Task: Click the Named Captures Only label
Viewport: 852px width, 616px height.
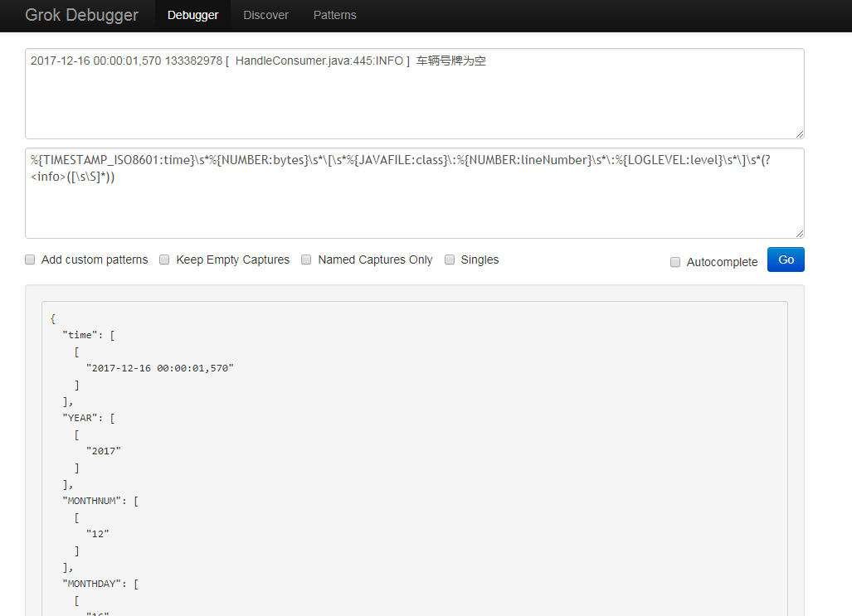Action: tap(375, 259)
